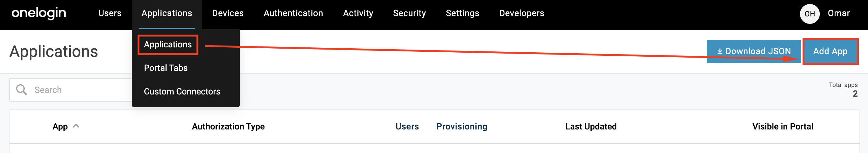This screenshot has height=153, width=868.
Task: Toggle App column sort arrow
Action: click(x=76, y=126)
